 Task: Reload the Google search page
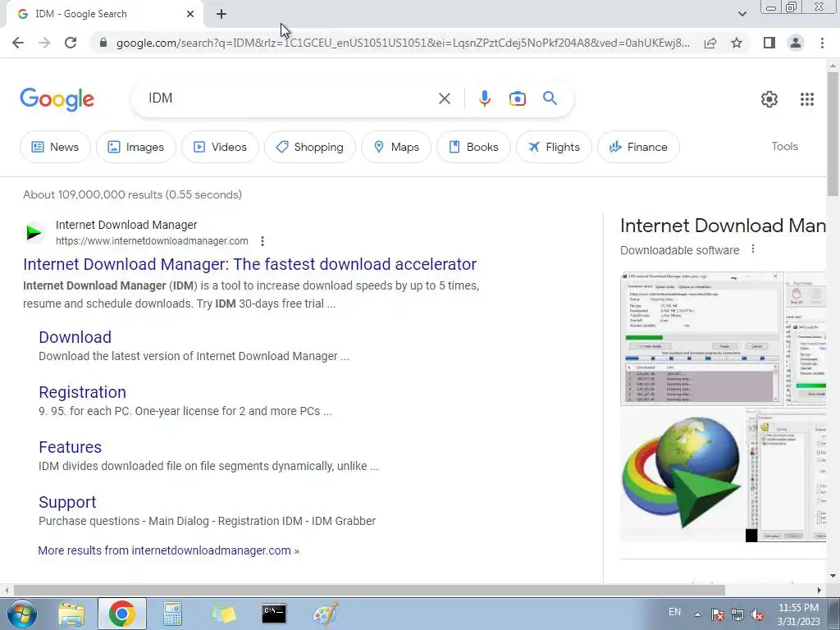coord(71,43)
